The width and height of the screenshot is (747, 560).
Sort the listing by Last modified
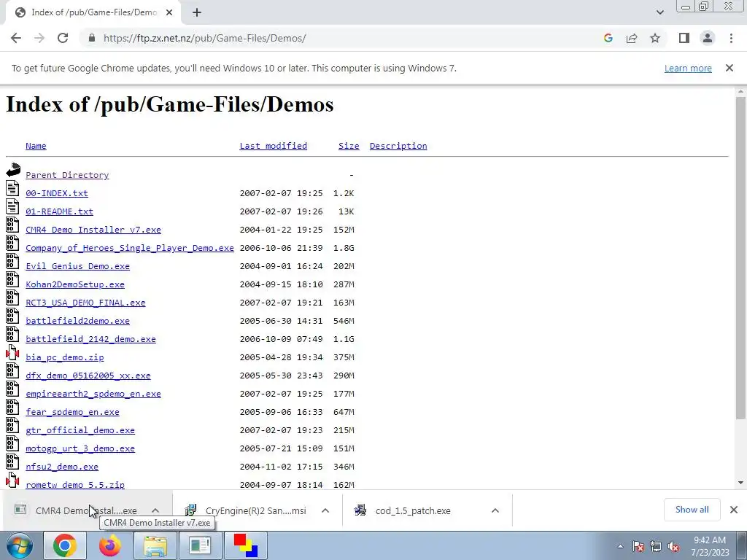273,146
